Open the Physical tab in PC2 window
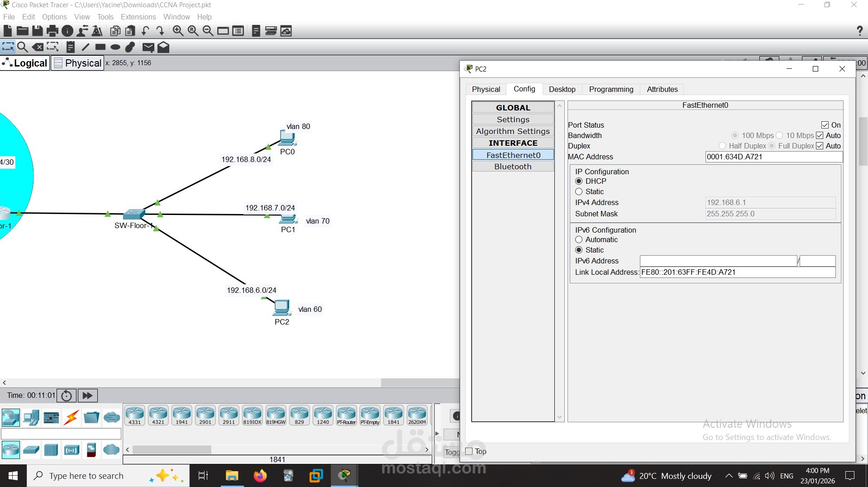868x487 pixels. click(486, 89)
